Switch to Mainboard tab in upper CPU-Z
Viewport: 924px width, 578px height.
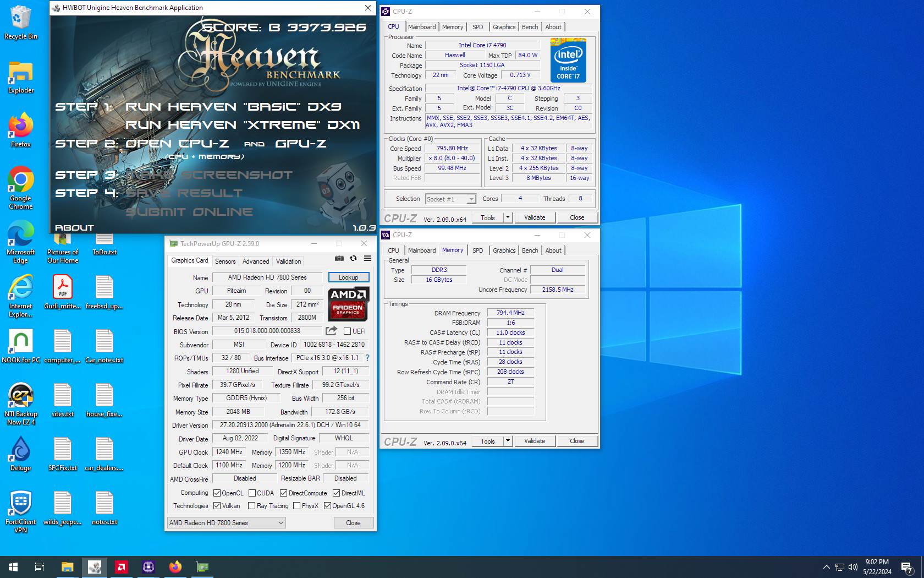[x=422, y=27]
